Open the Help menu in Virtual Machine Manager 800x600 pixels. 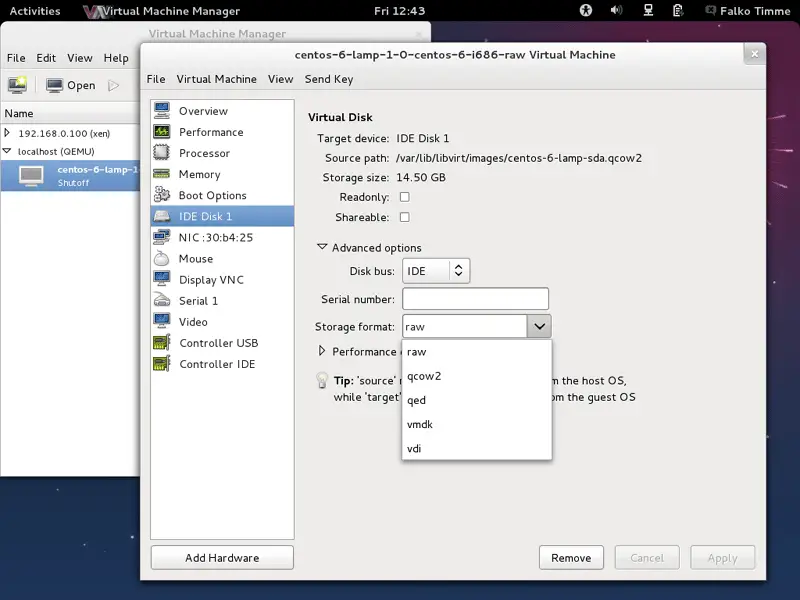click(116, 58)
